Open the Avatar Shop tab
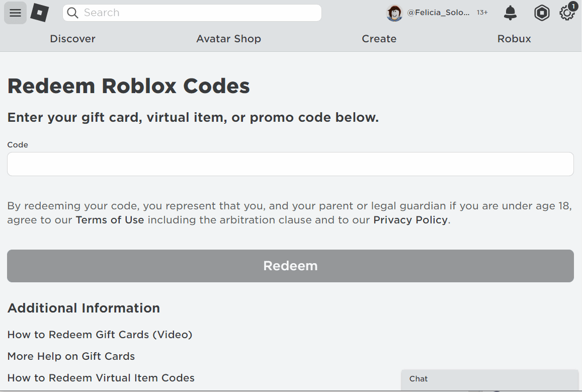 point(228,38)
